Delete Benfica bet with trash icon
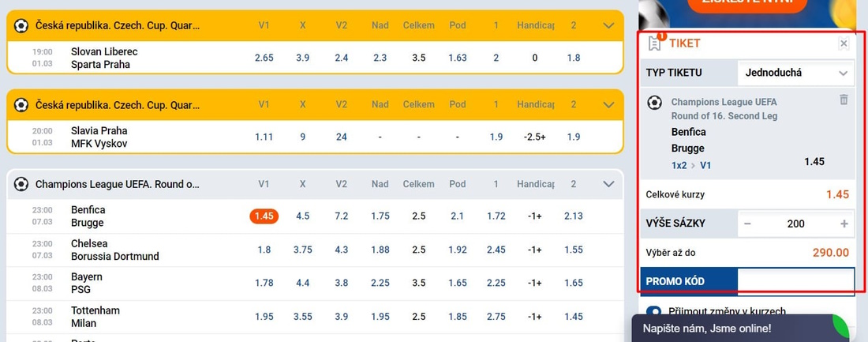The image size is (868, 342). 844,100
